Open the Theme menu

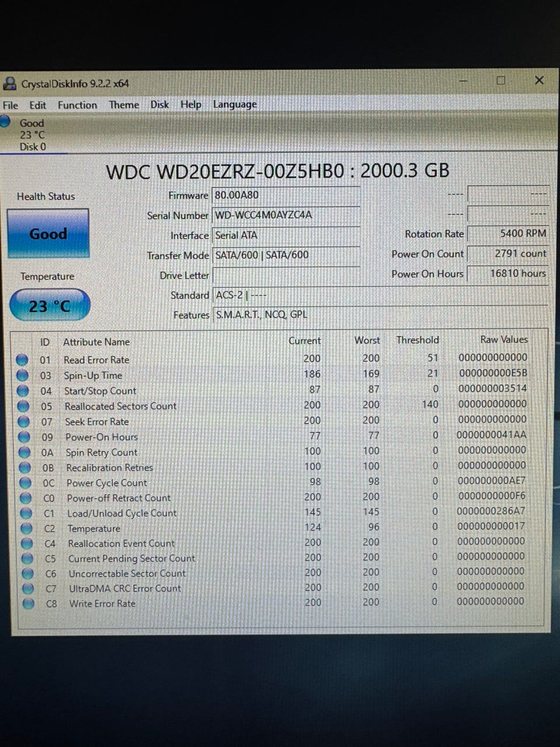pos(124,105)
